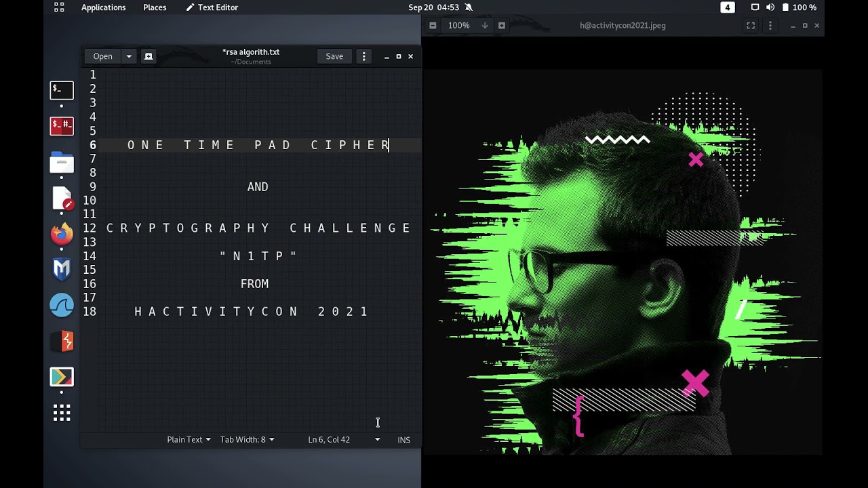
Task: Open the Places menu
Action: (155, 7)
